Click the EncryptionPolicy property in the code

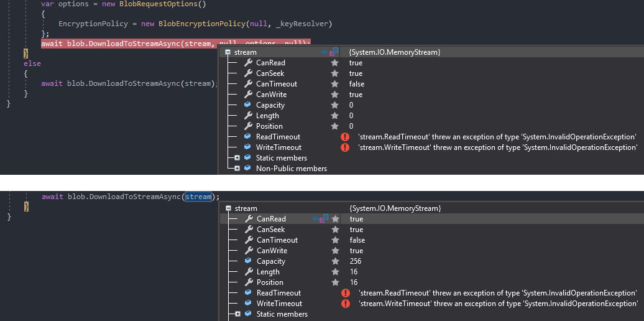[93, 24]
